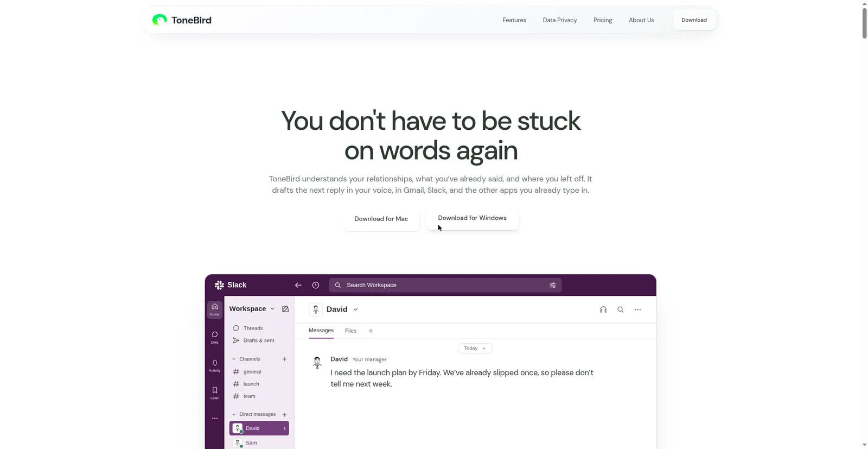The image size is (868, 449).
Task: Expand the Workspace name dropdown
Action: (x=252, y=309)
